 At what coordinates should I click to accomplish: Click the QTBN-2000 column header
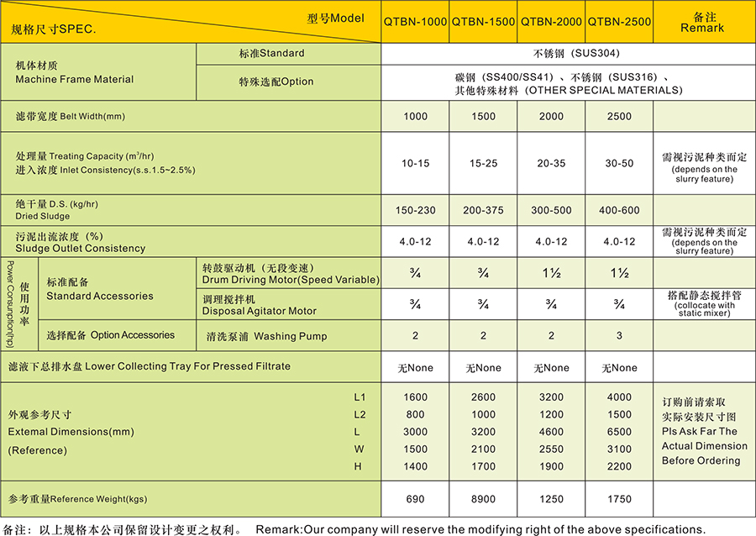(551, 22)
